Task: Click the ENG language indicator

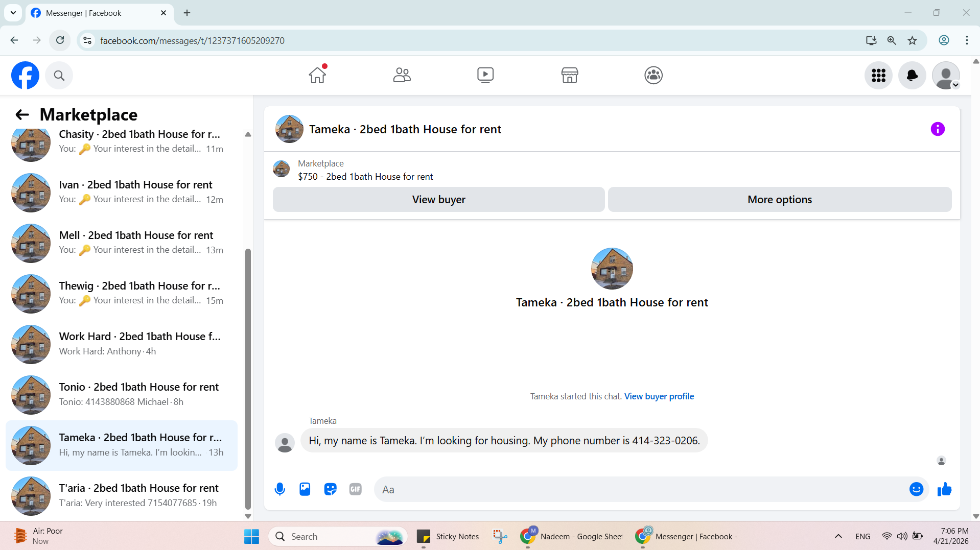Action: (x=862, y=536)
